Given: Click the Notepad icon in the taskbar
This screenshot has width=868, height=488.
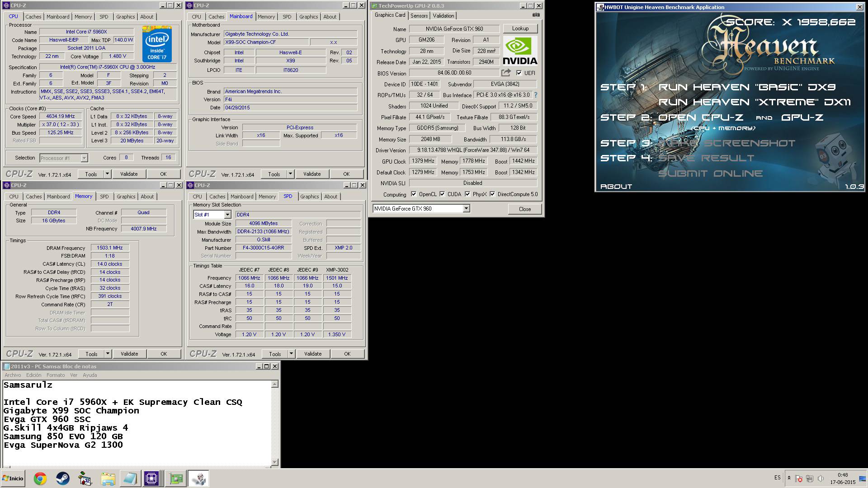Looking at the screenshot, I should pyautogui.click(x=130, y=479).
